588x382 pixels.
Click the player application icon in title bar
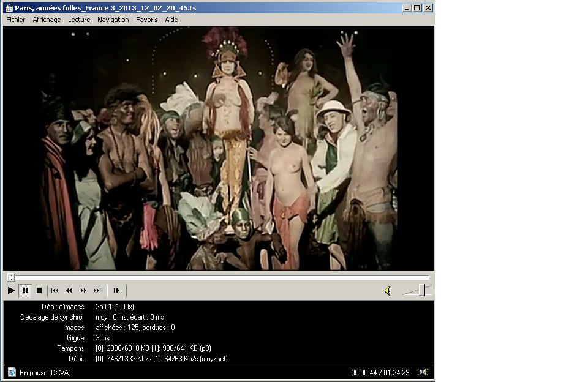[9, 8]
